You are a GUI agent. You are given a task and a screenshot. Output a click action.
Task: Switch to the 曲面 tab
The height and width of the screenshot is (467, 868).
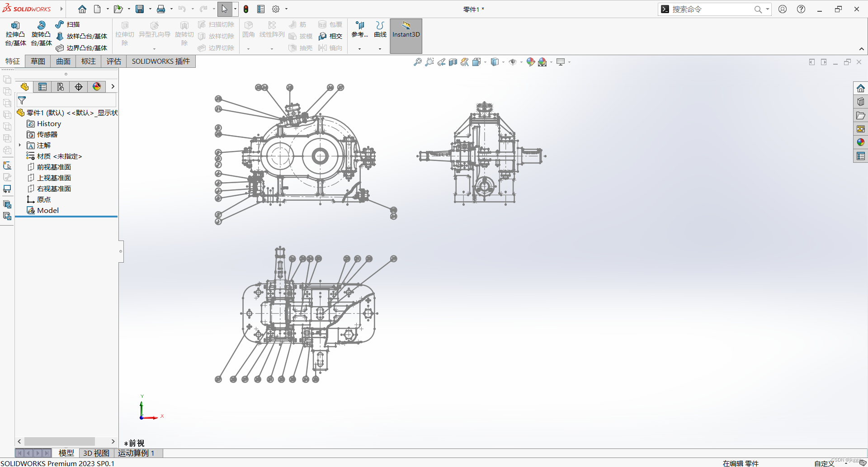pyautogui.click(x=63, y=61)
